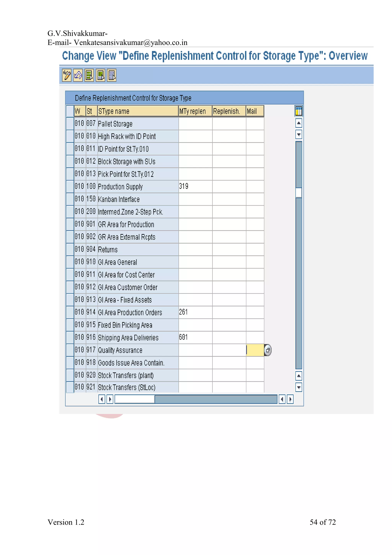Click the Replenish. column header
The height and width of the screenshot is (555, 392).
point(229,111)
